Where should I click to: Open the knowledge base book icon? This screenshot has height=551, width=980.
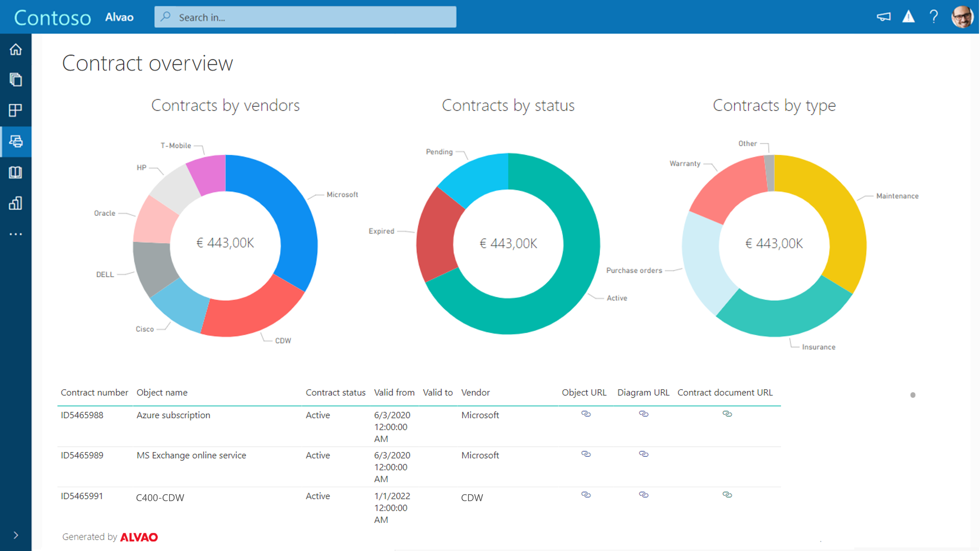16,172
